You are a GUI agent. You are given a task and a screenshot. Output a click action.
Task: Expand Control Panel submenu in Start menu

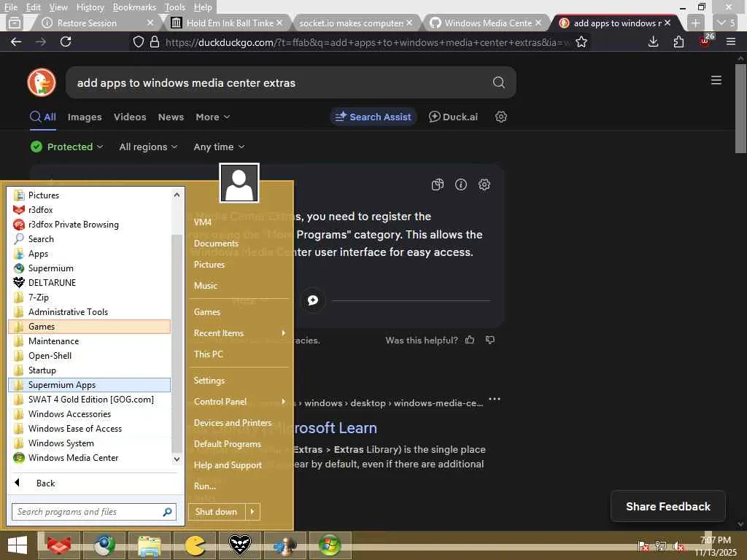pyautogui.click(x=239, y=402)
